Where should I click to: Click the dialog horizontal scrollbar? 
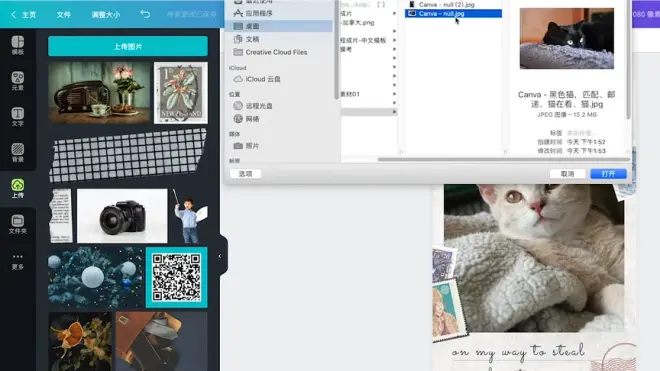coord(503,159)
